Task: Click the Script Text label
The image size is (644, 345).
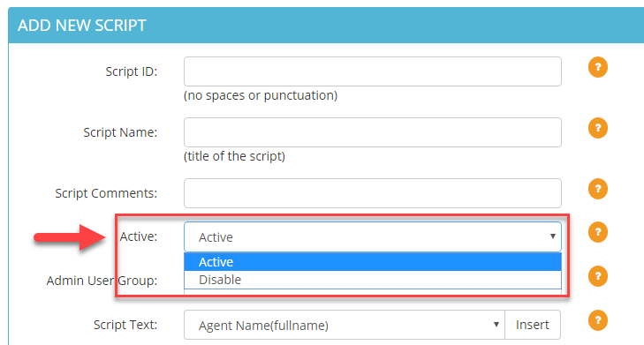Action: [x=125, y=325]
